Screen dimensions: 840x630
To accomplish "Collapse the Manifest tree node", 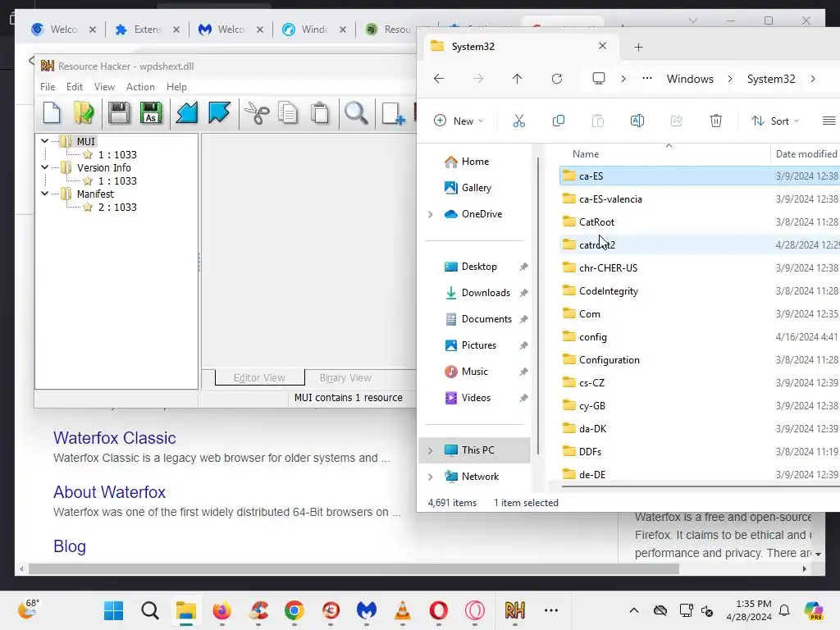I will pos(45,194).
